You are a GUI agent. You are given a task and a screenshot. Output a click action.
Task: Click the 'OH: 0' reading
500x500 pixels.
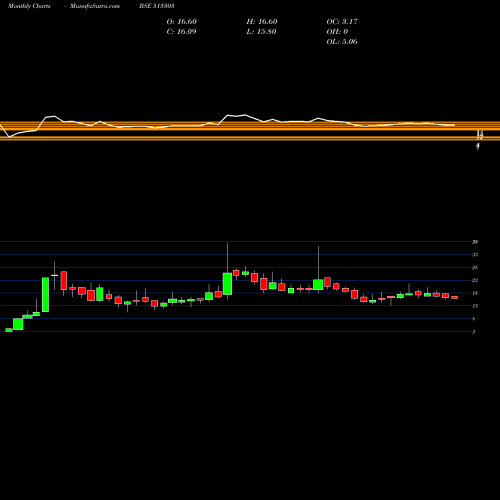[337, 32]
